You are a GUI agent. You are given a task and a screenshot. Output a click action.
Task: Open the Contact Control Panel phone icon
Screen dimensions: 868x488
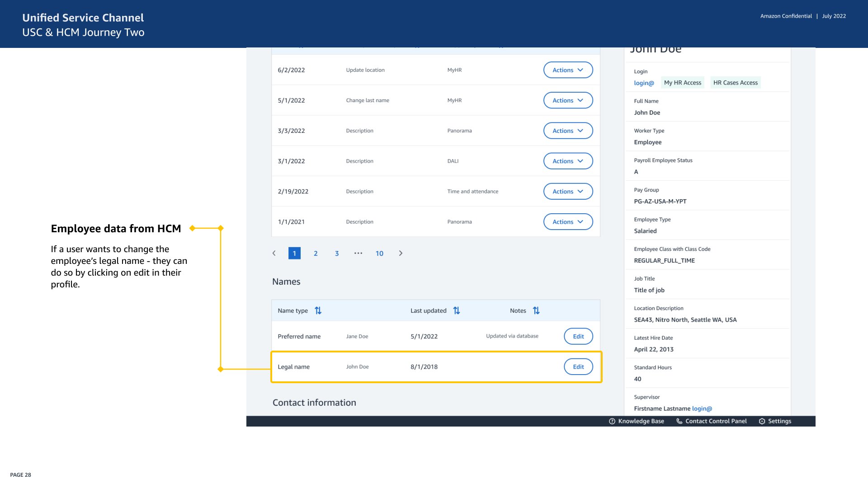pos(679,421)
